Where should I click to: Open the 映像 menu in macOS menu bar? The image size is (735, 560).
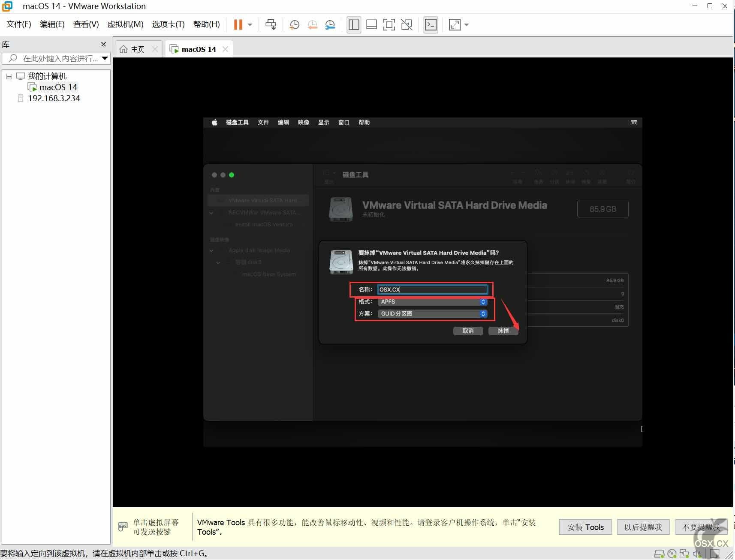pos(304,123)
